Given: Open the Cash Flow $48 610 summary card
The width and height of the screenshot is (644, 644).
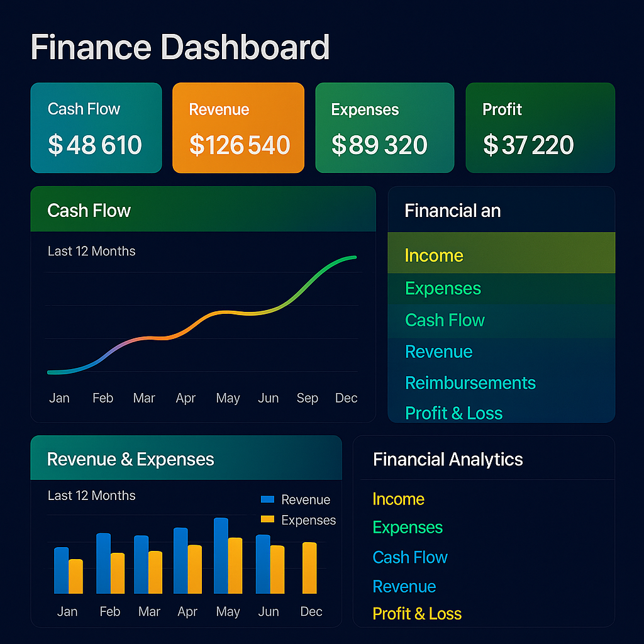Looking at the screenshot, I should (96, 128).
